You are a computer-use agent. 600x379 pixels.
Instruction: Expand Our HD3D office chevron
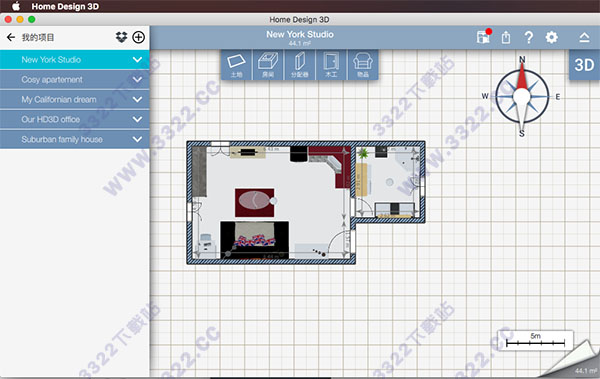[x=137, y=119]
